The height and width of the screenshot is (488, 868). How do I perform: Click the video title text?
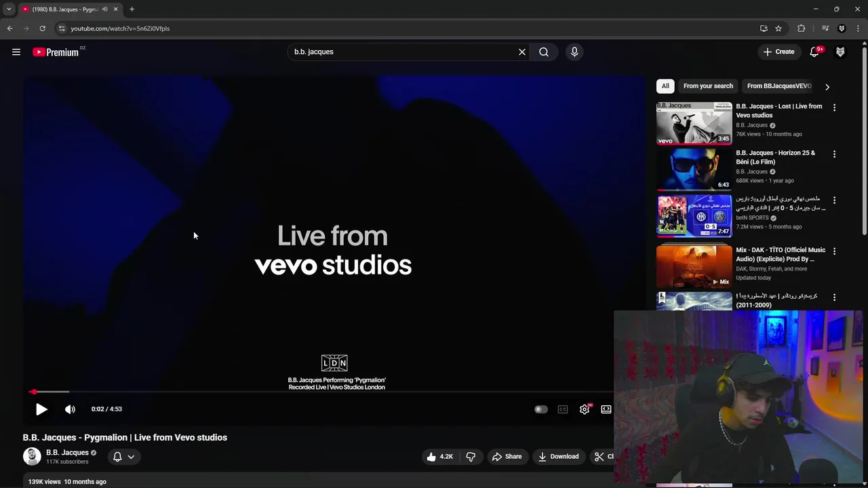tap(125, 437)
